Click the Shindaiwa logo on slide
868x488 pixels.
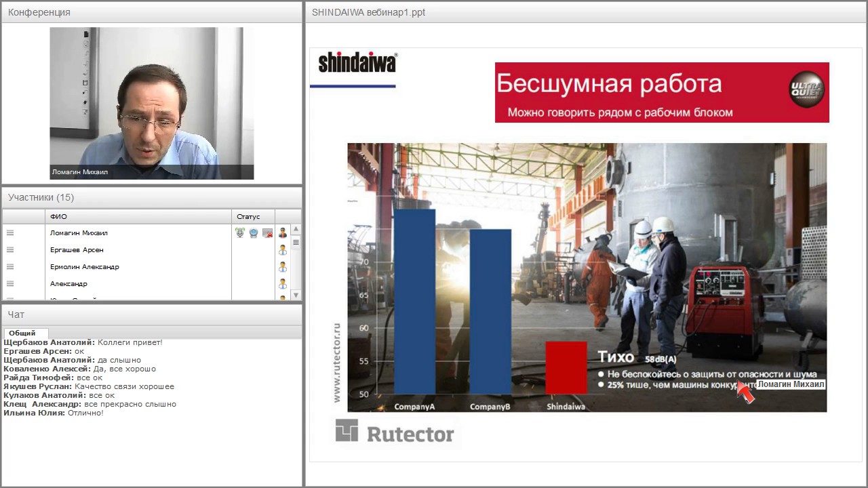tap(357, 63)
